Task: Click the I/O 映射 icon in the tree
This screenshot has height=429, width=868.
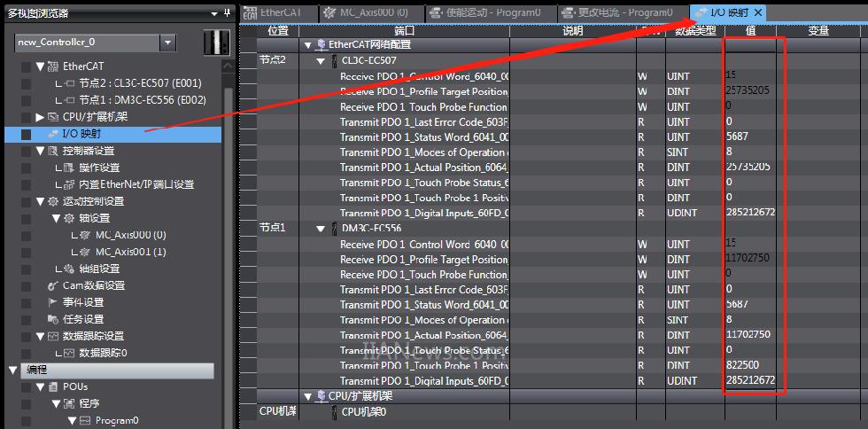Action: (52, 134)
